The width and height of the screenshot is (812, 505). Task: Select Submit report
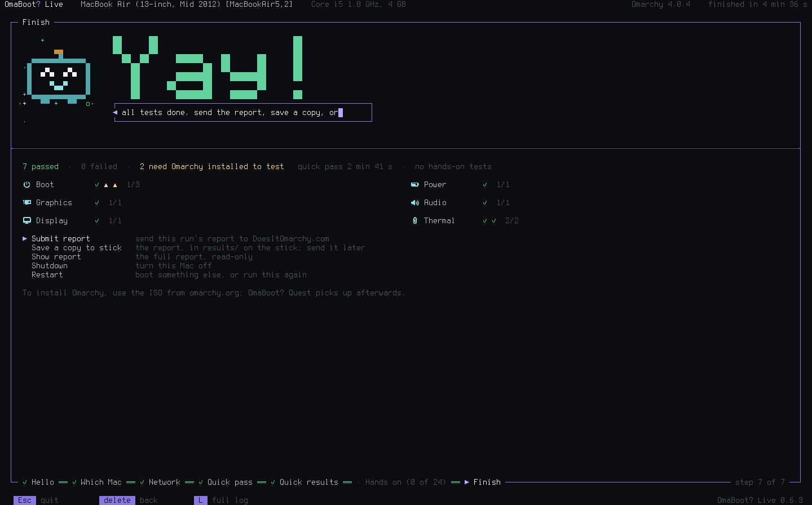[x=61, y=238]
